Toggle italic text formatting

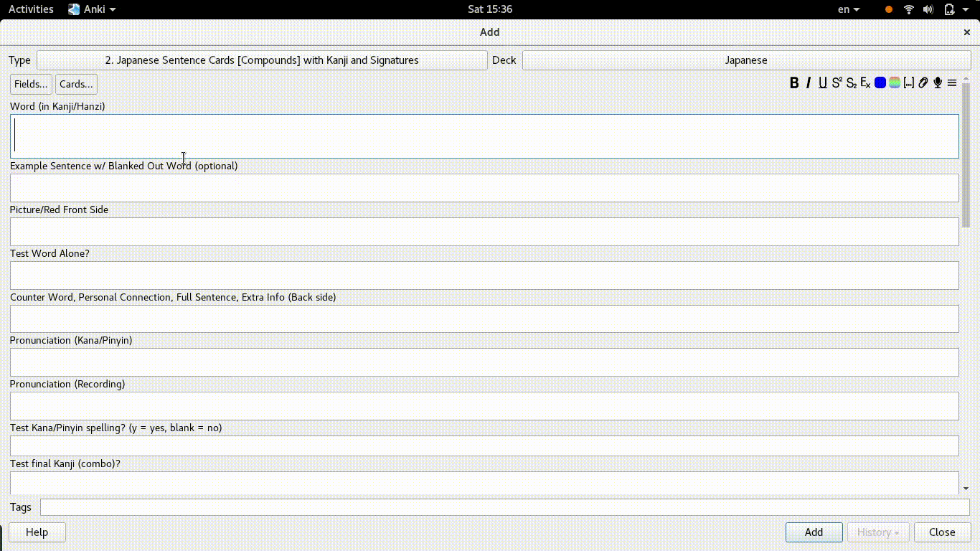pyautogui.click(x=809, y=83)
